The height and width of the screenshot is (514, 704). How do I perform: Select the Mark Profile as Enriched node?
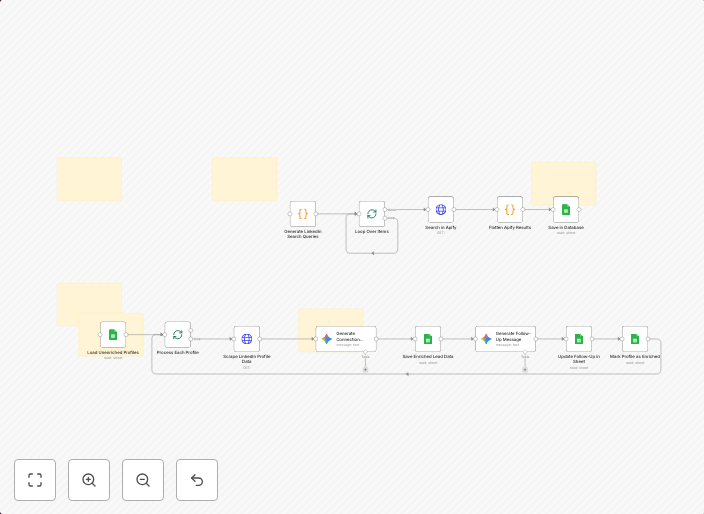coord(635,339)
